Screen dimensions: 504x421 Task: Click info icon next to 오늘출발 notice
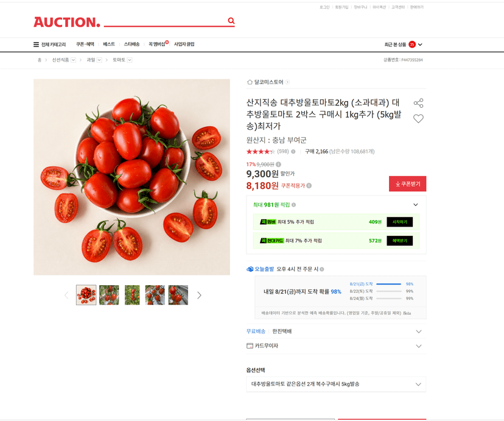click(322, 269)
